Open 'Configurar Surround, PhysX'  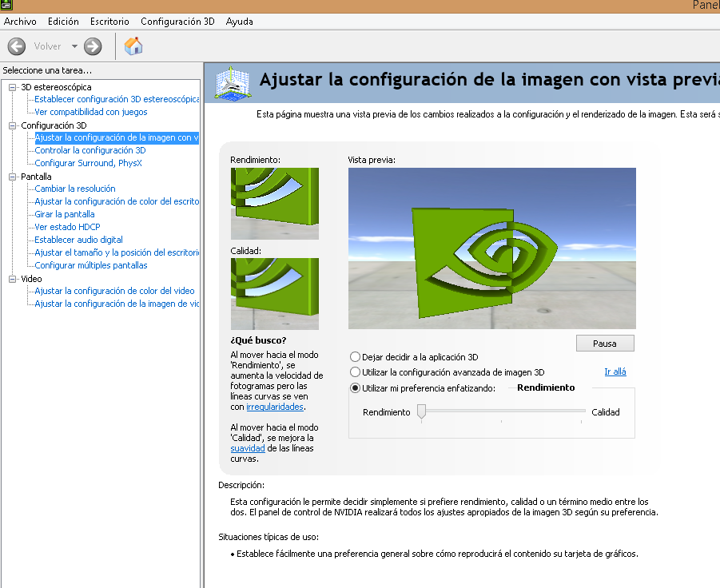pyautogui.click(x=88, y=164)
